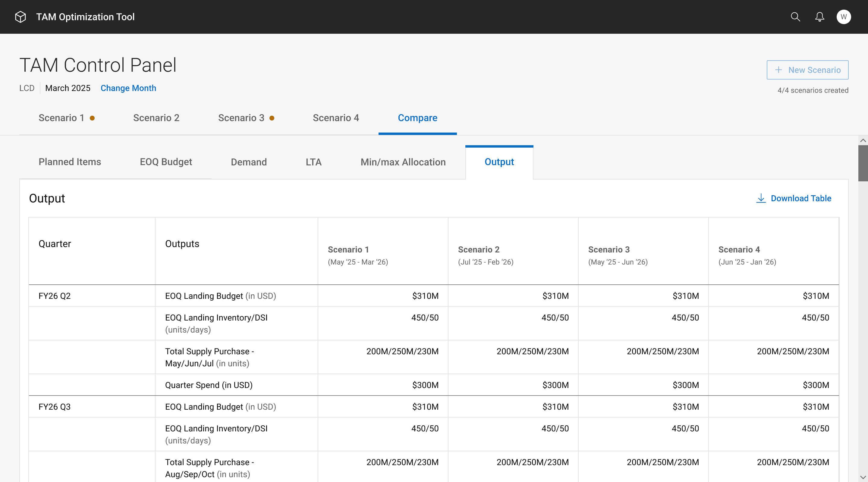Image resolution: width=868 pixels, height=482 pixels.
Task: Click the orange dot beside Scenario 3
Action: (272, 118)
